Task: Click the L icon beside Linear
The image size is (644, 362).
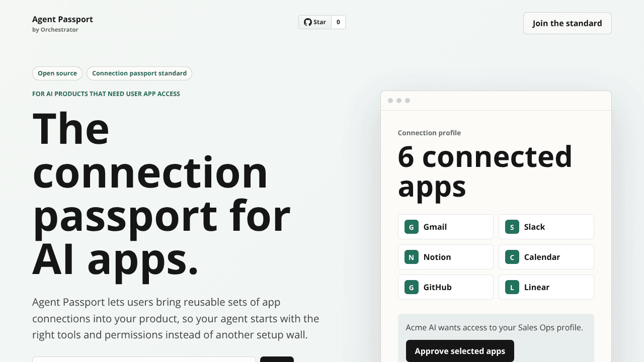Action: pyautogui.click(x=512, y=287)
